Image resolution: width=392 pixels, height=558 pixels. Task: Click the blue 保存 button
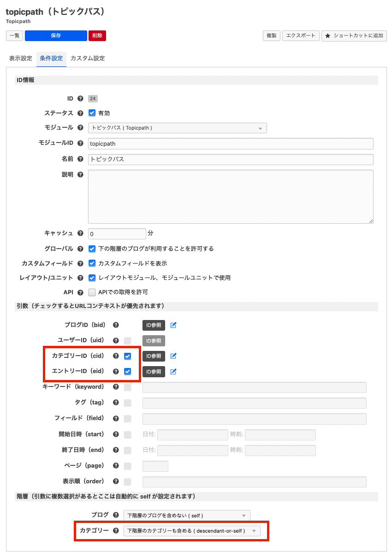56,36
